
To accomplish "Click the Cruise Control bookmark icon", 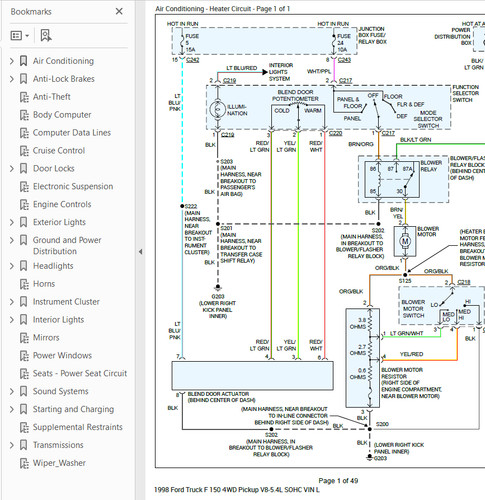I will 24,151.
